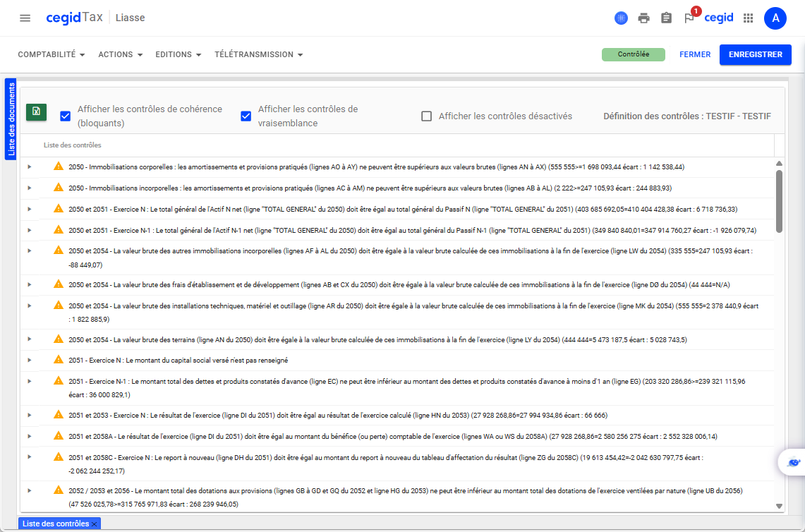This screenshot has height=532, width=805.
Task: Click the blue globe icon in top bar
Action: pyautogui.click(x=620, y=18)
